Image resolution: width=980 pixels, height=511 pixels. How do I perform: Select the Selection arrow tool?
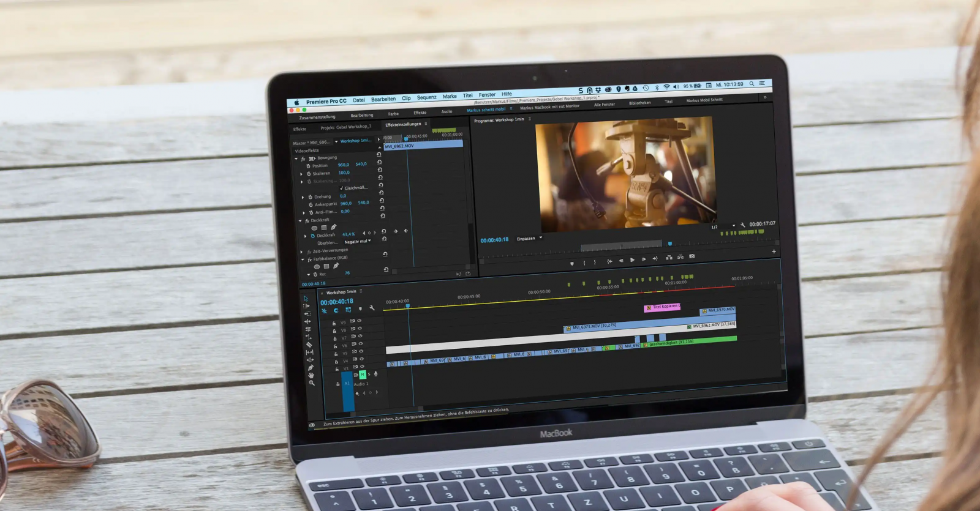pos(306,298)
